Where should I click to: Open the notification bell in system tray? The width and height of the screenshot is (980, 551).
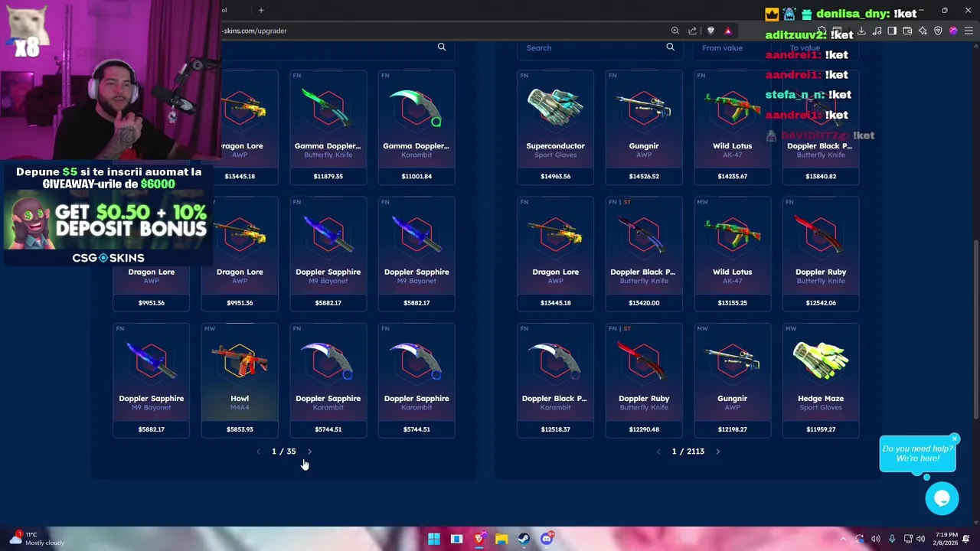click(x=967, y=539)
